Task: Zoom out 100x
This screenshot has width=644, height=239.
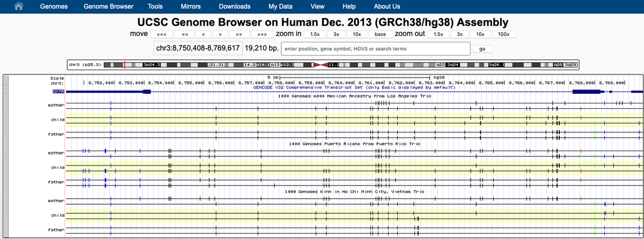Action: pos(503,34)
